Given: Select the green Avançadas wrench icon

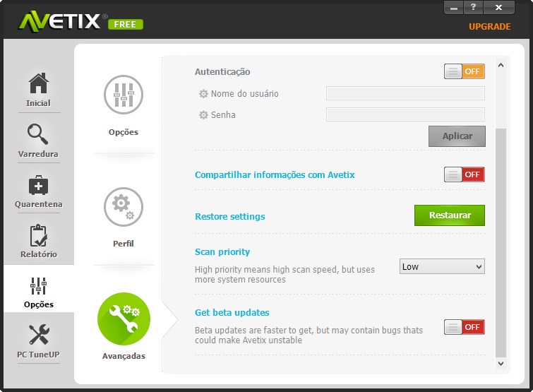Looking at the screenshot, I should coord(124,319).
